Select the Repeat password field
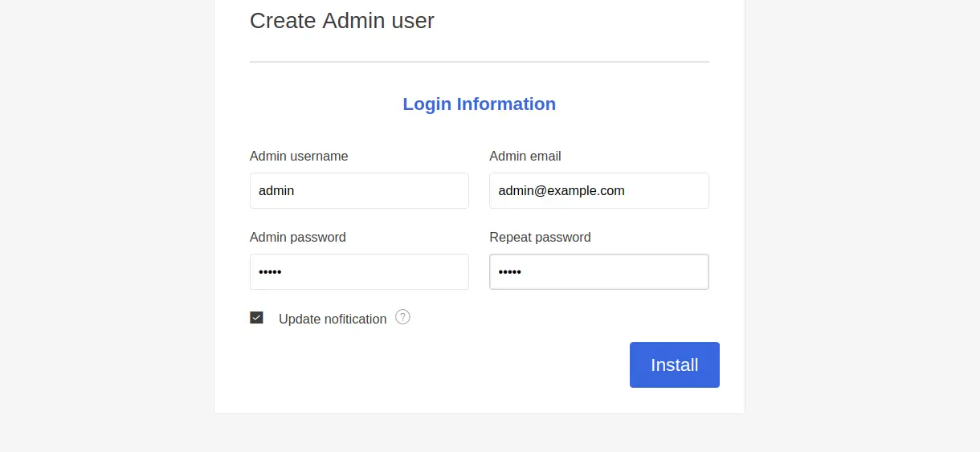Screen dimensions: 980x452 [x=599, y=272]
